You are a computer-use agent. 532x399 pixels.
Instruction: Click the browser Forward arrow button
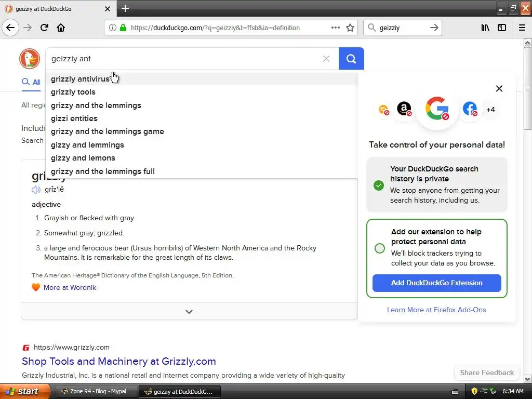(28, 28)
